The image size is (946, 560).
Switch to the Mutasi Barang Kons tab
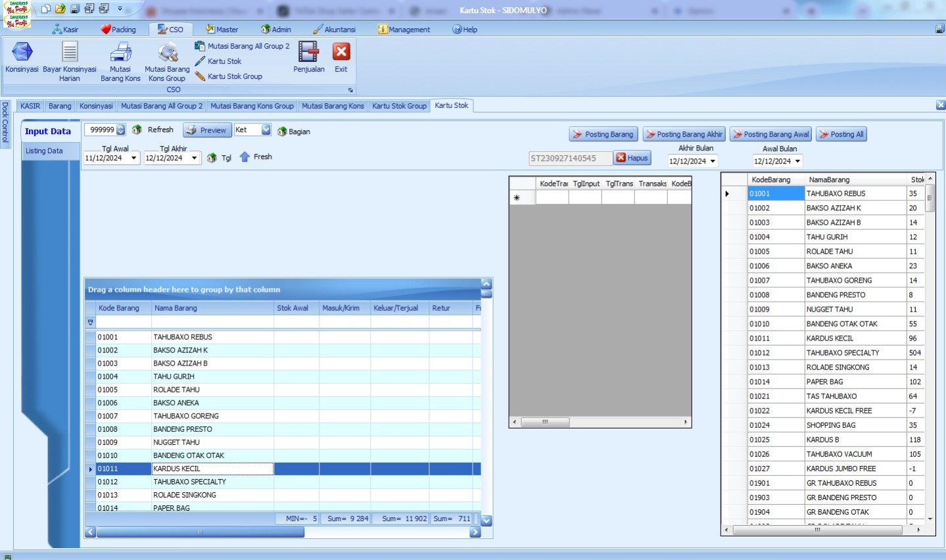tap(333, 106)
